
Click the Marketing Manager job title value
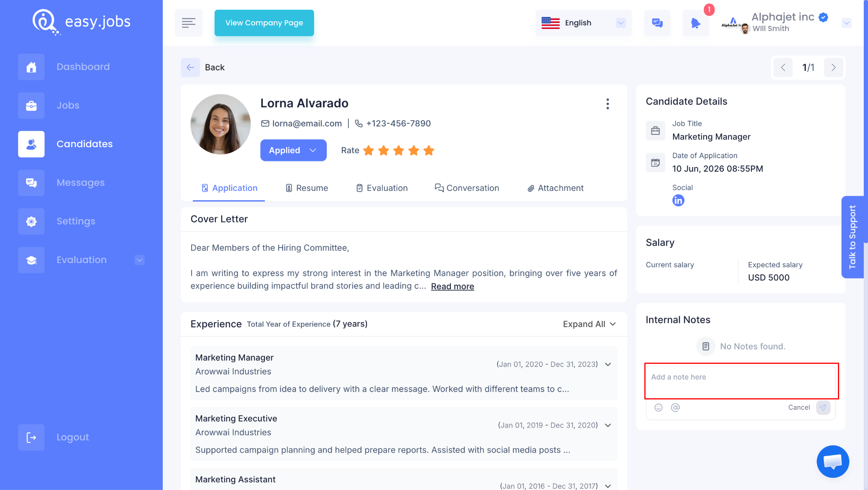coord(711,137)
